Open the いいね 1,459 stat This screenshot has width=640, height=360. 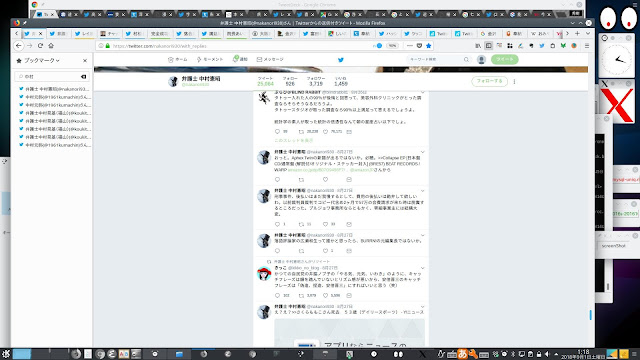click(341, 81)
